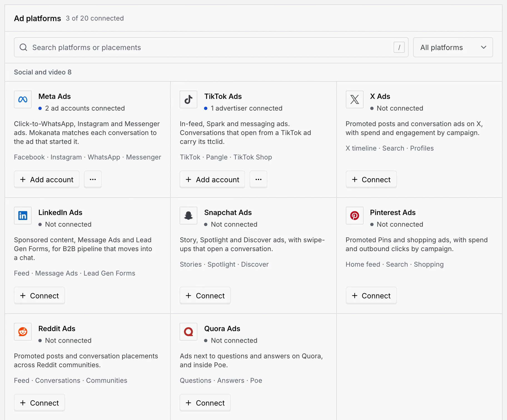507x420 pixels.
Task: Connect the Pinterest Ads platform
Action: tap(371, 296)
